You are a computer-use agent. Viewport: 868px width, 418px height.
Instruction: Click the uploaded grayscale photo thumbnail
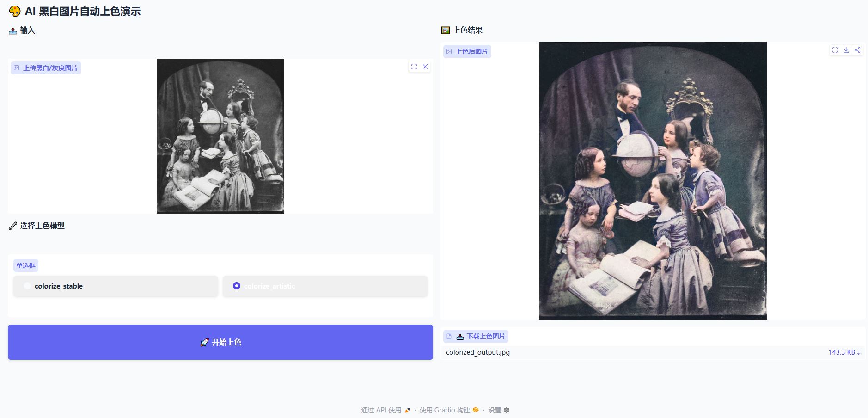[x=220, y=136]
